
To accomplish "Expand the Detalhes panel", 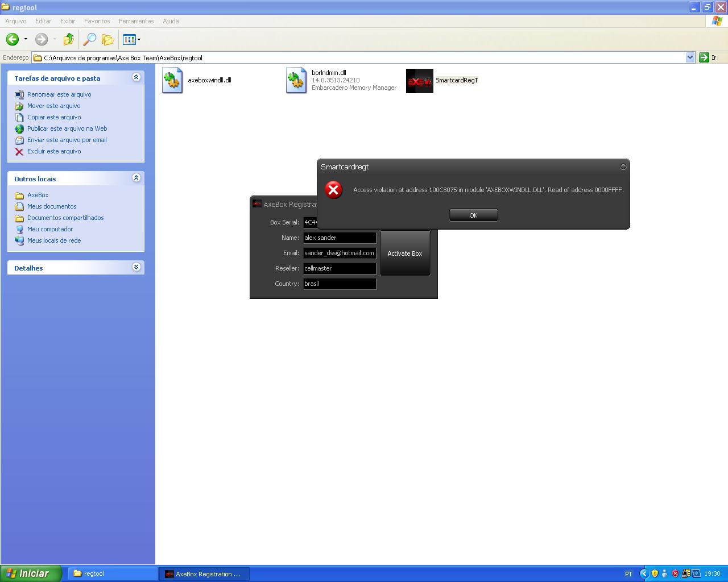I will (136, 267).
